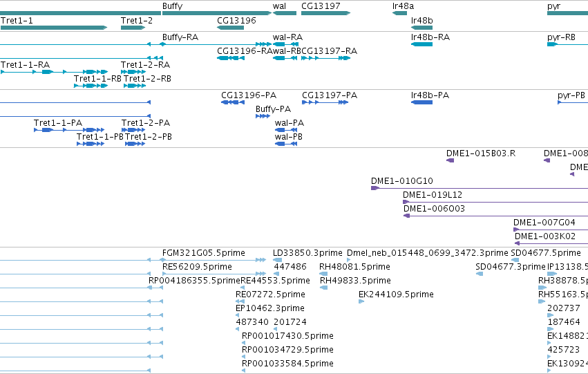The height and width of the screenshot is (374, 588).
Task: Click the LD33850.3prime EST label
Action: pyautogui.click(x=307, y=253)
